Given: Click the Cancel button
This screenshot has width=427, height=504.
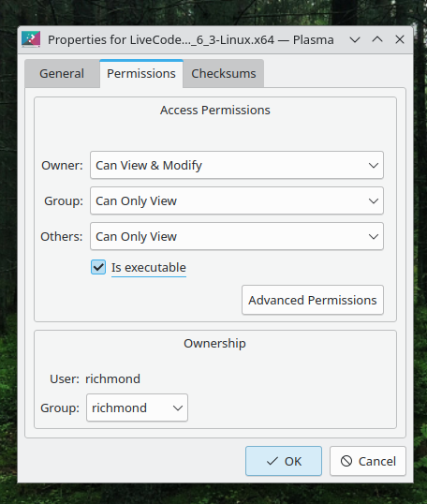Looking at the screenshot, I should pos(368,461).
